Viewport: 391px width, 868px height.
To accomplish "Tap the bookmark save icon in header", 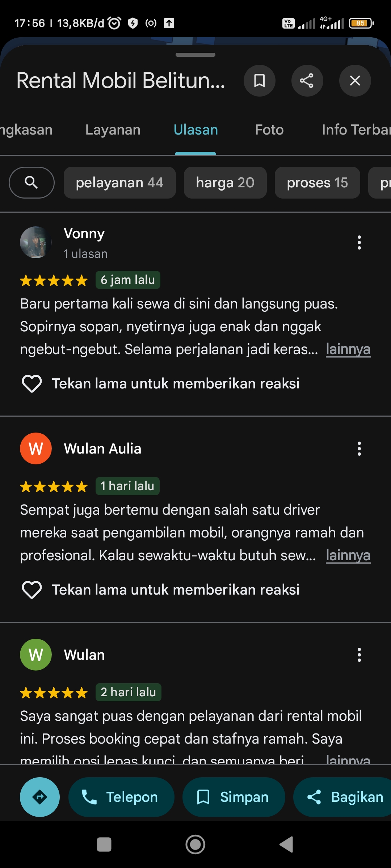I will (x=259, y=81).
